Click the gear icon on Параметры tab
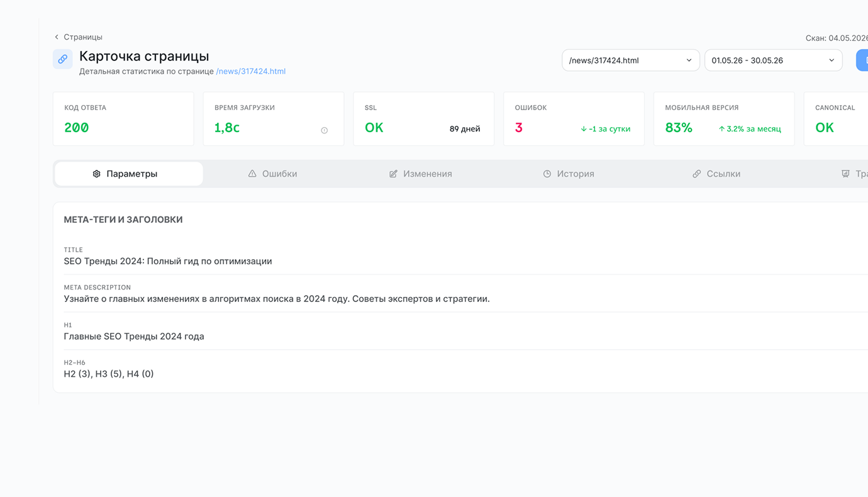This screenshot has height=497, width=868. coord(96,174)
